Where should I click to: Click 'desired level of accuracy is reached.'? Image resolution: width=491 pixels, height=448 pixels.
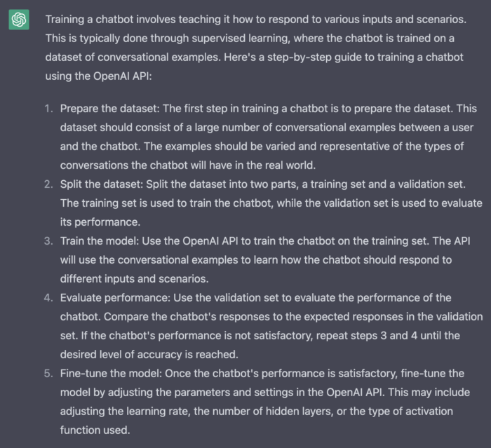coord(149,354)
